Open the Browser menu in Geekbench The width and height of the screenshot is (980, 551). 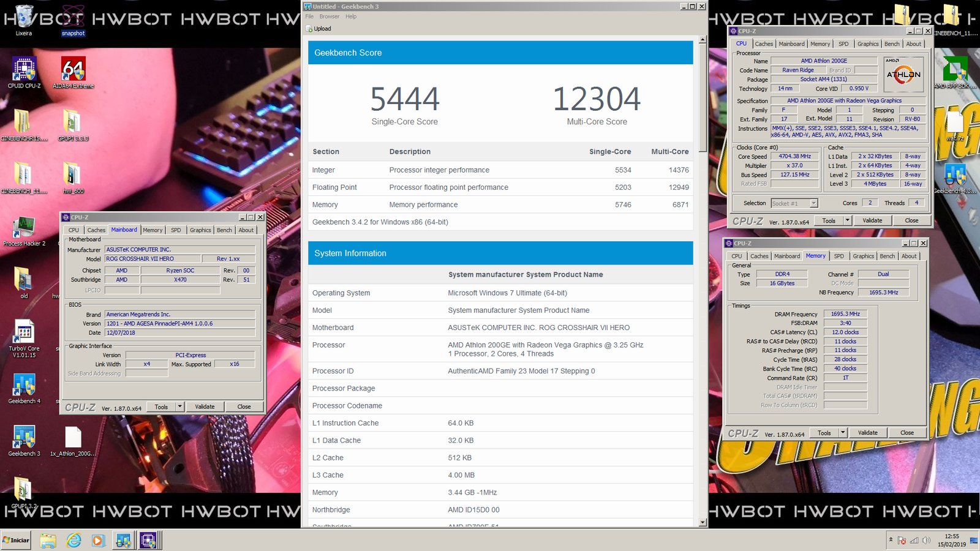click(329, 17)
